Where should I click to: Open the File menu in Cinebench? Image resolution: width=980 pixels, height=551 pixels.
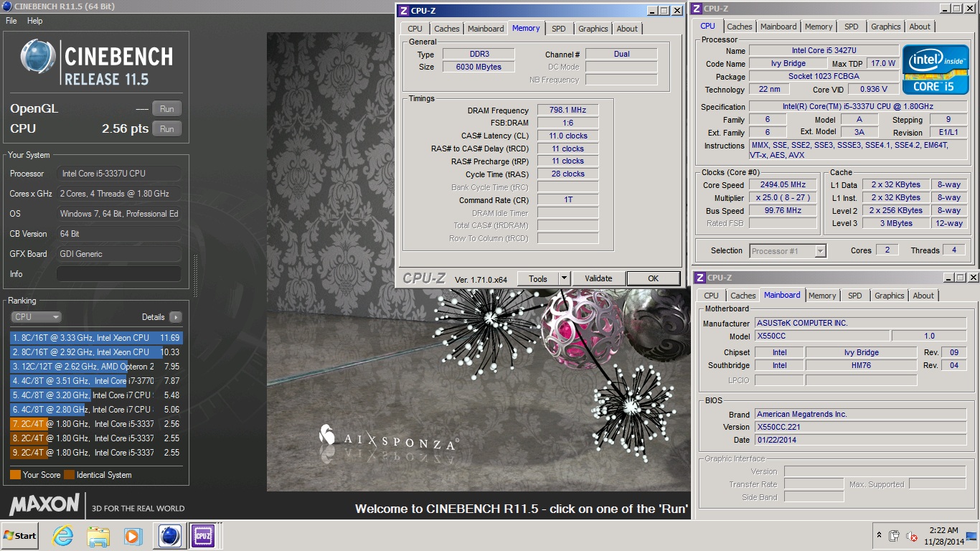click(x=11, y=21)
